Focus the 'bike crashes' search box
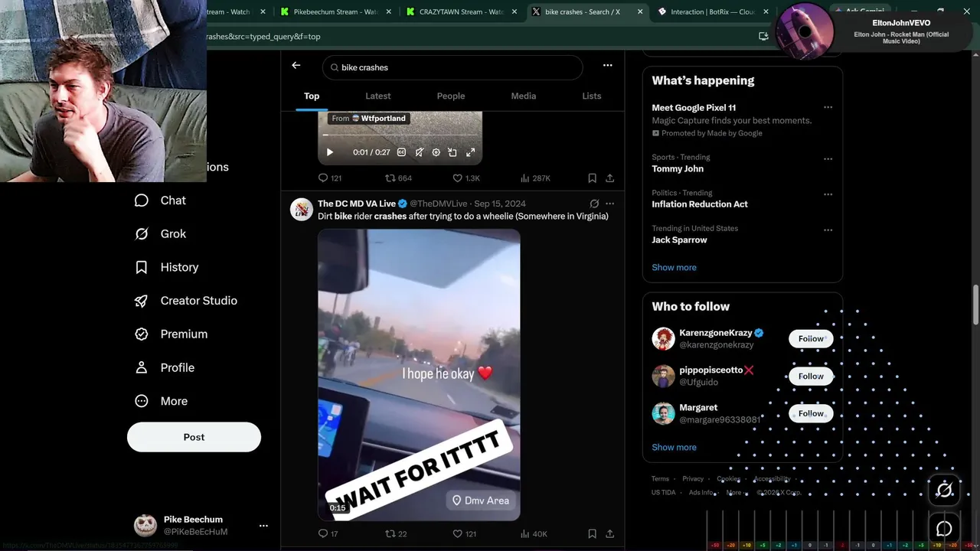 click(452, 67)
